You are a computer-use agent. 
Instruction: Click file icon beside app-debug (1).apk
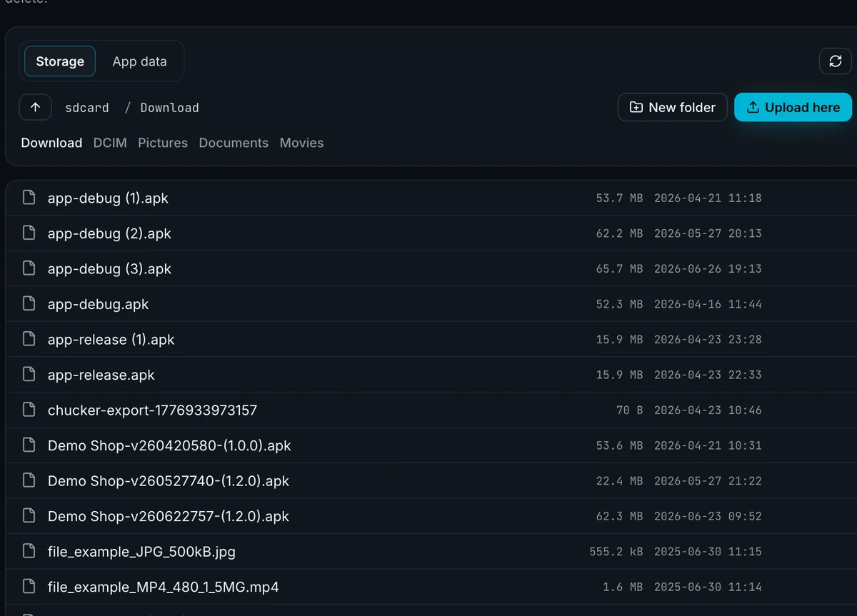point(29,198)
